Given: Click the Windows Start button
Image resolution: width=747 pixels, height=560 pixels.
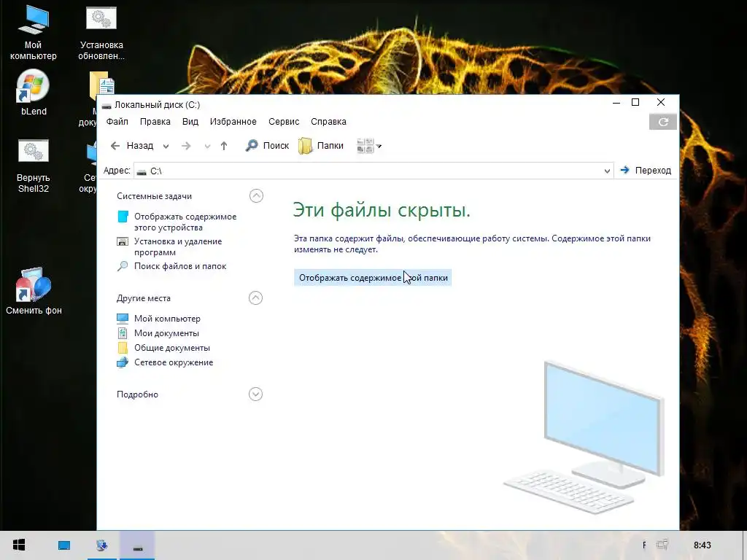Looking at the screenshot, I should coord(19,545).
